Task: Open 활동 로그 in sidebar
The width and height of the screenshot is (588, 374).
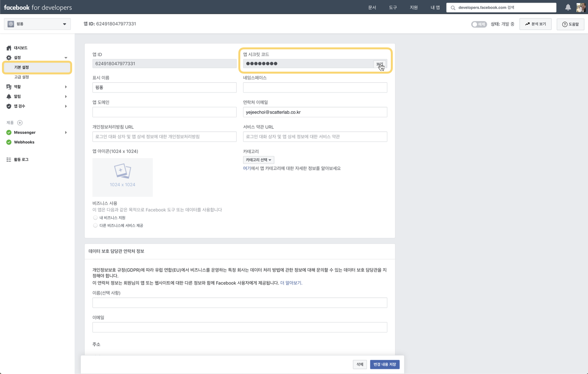Action: point(21,160)
